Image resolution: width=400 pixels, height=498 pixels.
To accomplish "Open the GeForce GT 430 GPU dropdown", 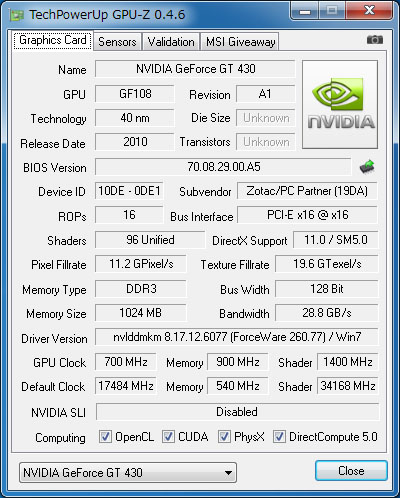I will pyautogui.click(x=128, y=472).
